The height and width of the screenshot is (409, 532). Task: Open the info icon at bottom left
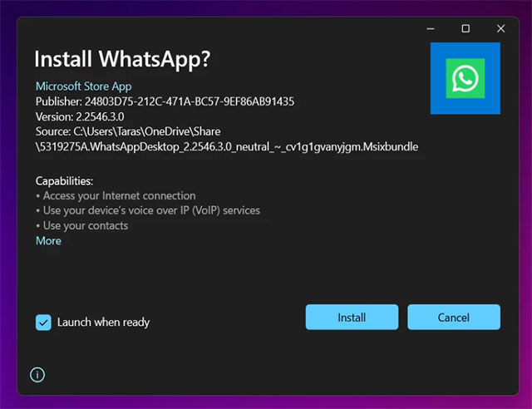pyautogui.click(x=37, y=375)
